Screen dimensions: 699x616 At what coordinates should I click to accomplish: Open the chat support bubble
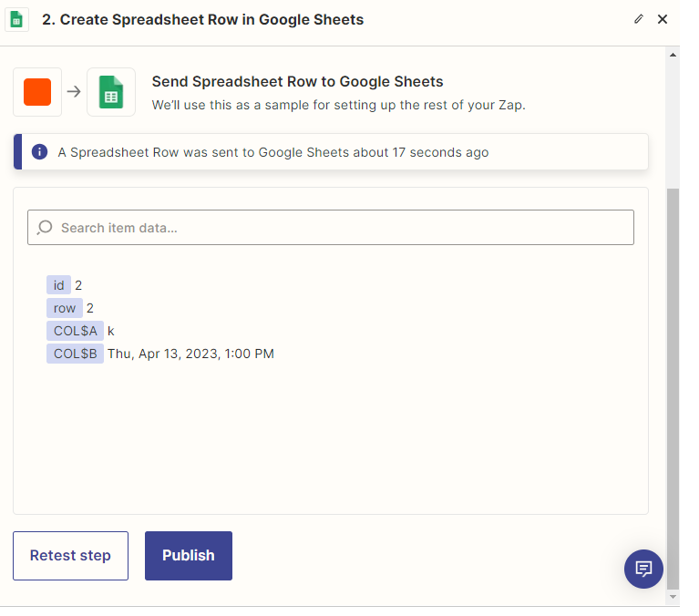click(643, 569)
